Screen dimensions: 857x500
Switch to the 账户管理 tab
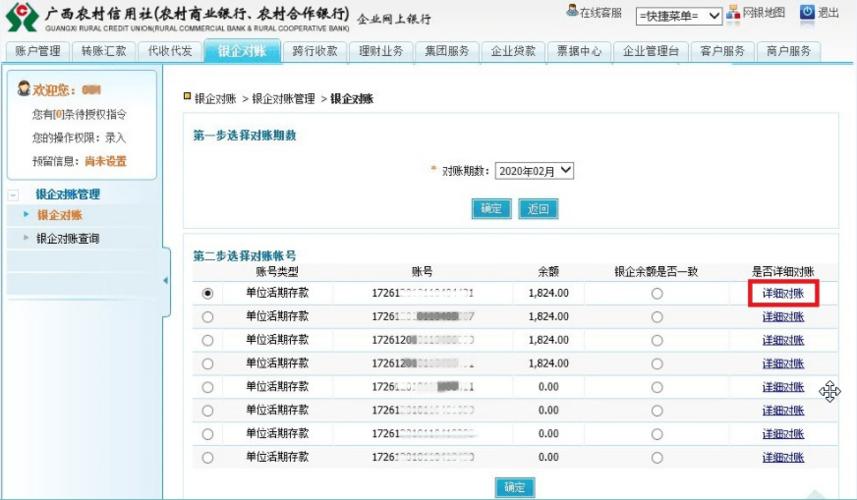pyautogui.click(x=38, y=51)
